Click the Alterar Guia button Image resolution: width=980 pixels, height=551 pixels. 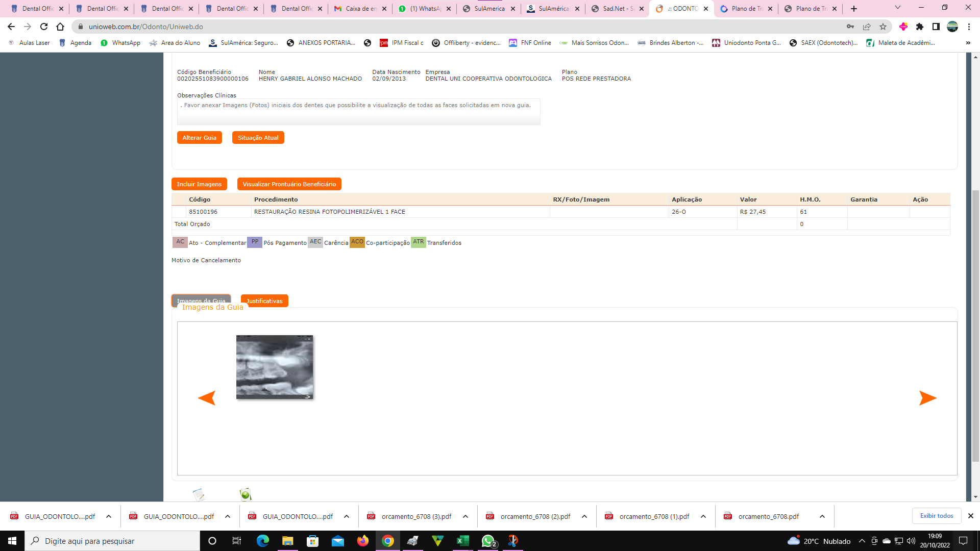point(199,138)
